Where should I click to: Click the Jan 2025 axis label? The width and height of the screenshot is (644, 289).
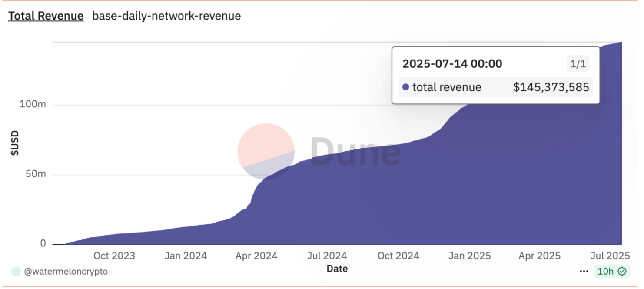click(x=469, y=256)
